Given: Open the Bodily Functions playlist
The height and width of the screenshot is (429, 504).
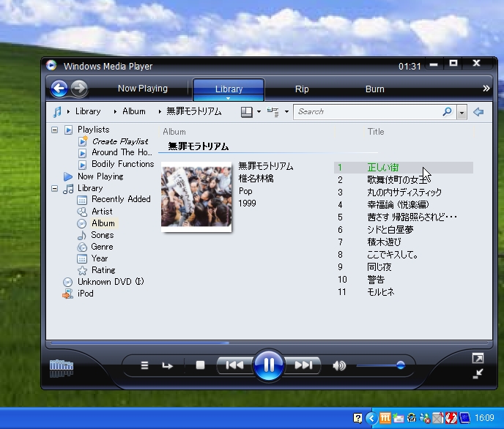Looking at the screenshot, I should tap(123, 164).
